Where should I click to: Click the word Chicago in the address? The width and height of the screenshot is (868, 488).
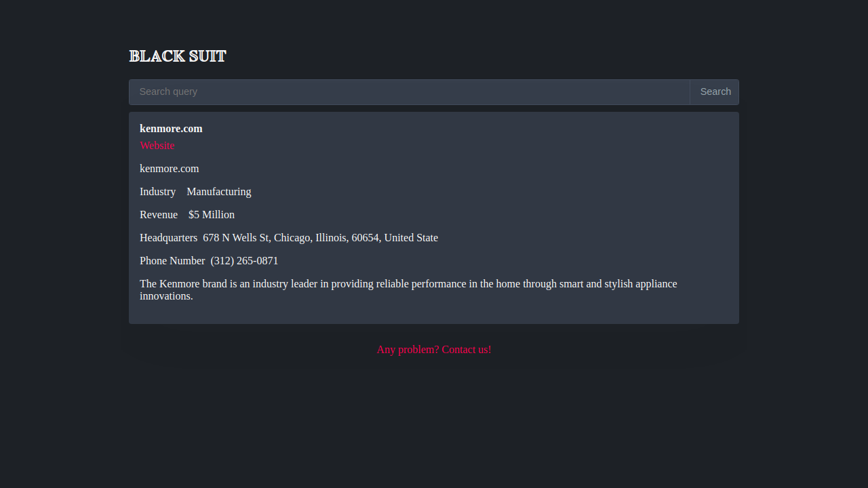click(x=292, y=238)
